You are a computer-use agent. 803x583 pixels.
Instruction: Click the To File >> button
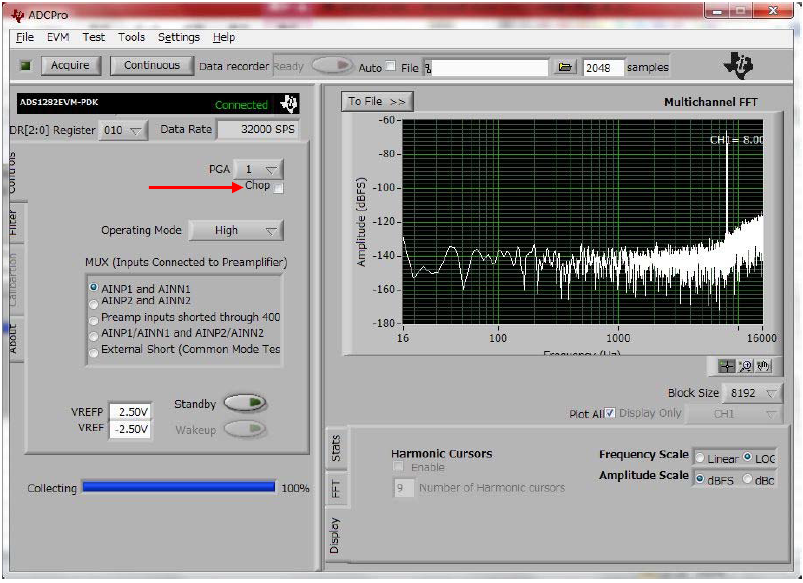coord(376,101)
